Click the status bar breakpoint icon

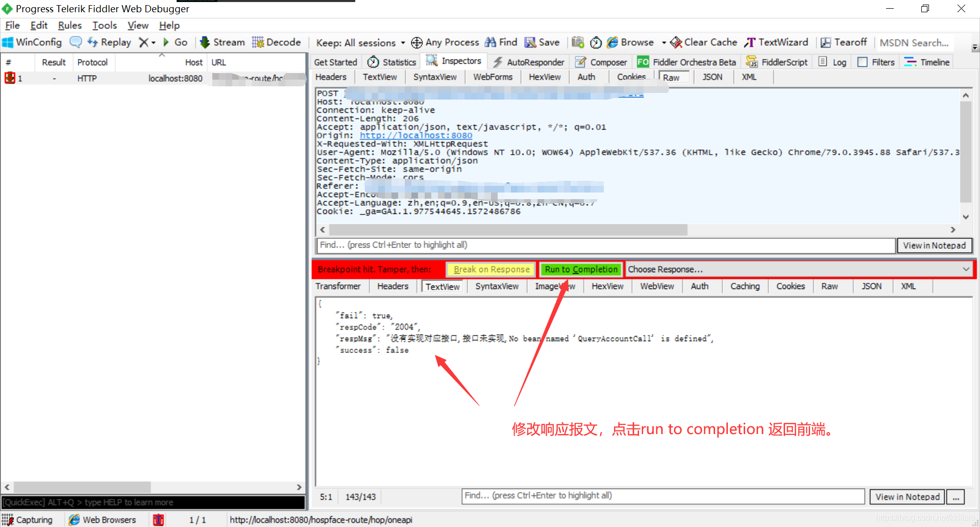[159, 519]
